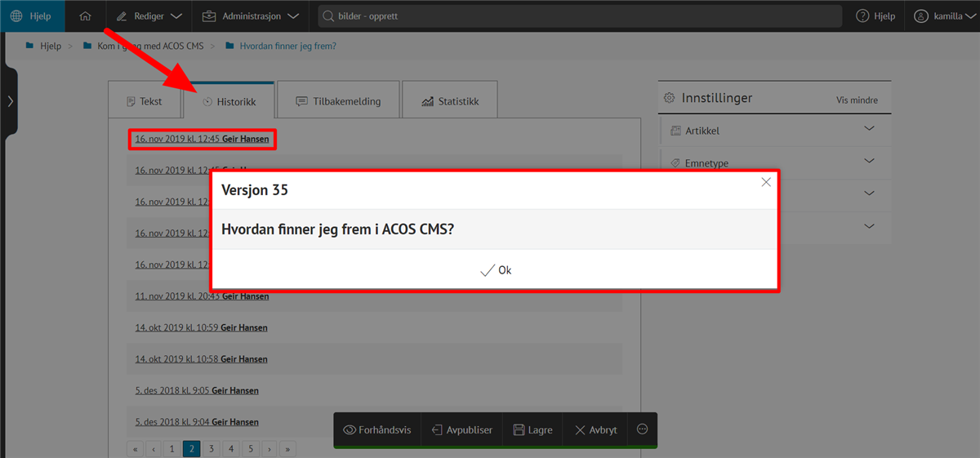Viewport: 980px width, 458px height.
Task: Close the Versjon 35 dialog with X
Action: point(766,182)
